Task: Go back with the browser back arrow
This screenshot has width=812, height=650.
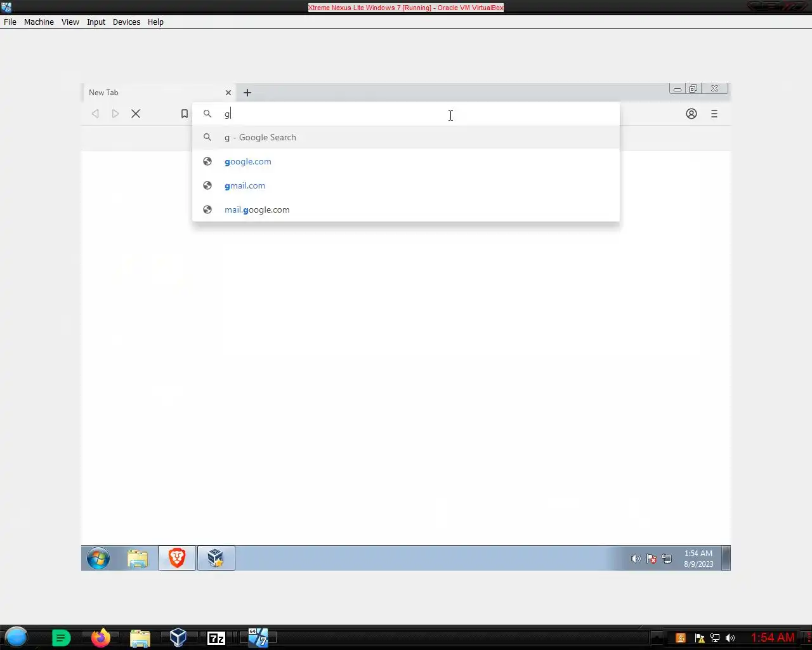Action: (95, 114)
